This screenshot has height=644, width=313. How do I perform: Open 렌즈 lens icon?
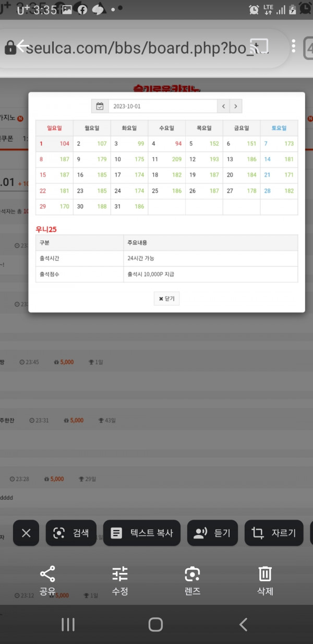click(192, 581)
